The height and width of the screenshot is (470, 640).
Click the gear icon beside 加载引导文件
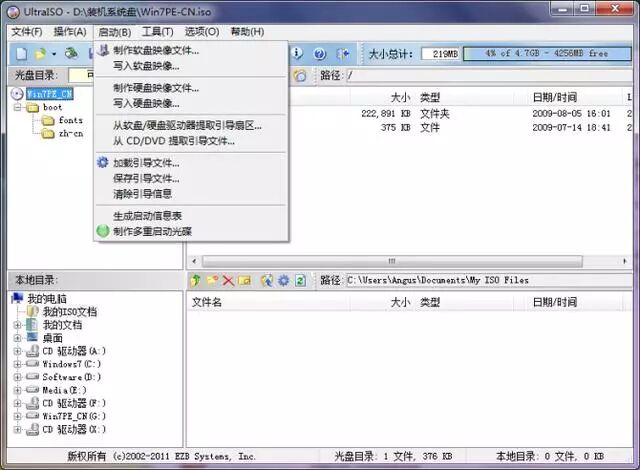(x=102, y=162)
